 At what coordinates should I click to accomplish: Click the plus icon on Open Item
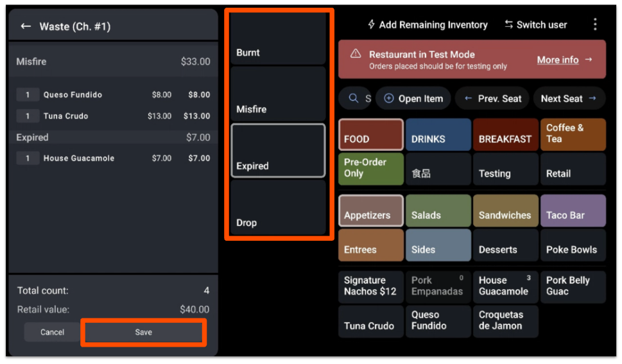(x=388, y=98)
